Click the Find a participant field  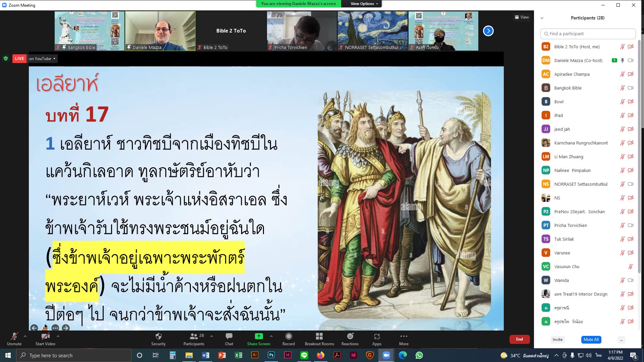tap(588, 34)
